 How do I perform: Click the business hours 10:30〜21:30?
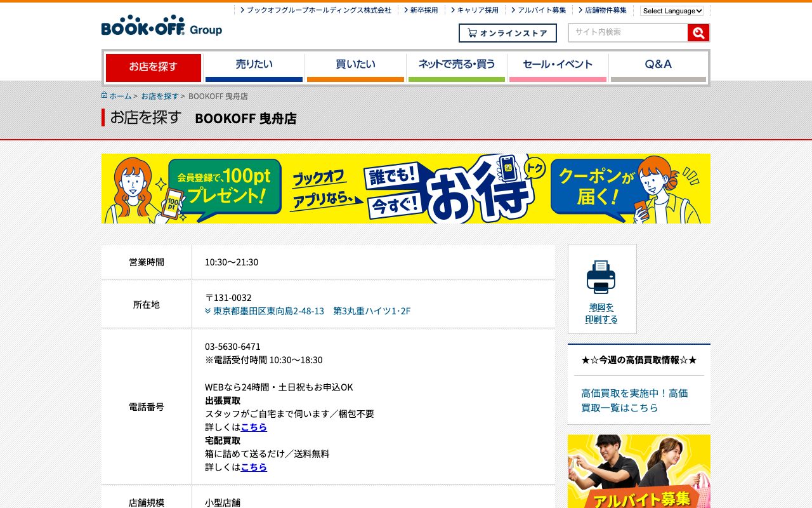click(x=232, y=262)
